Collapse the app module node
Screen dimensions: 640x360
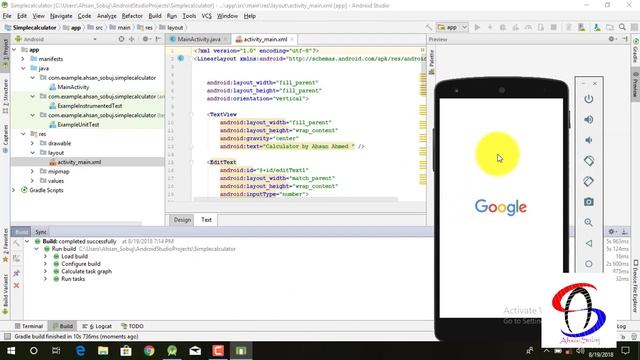[15, 49]
